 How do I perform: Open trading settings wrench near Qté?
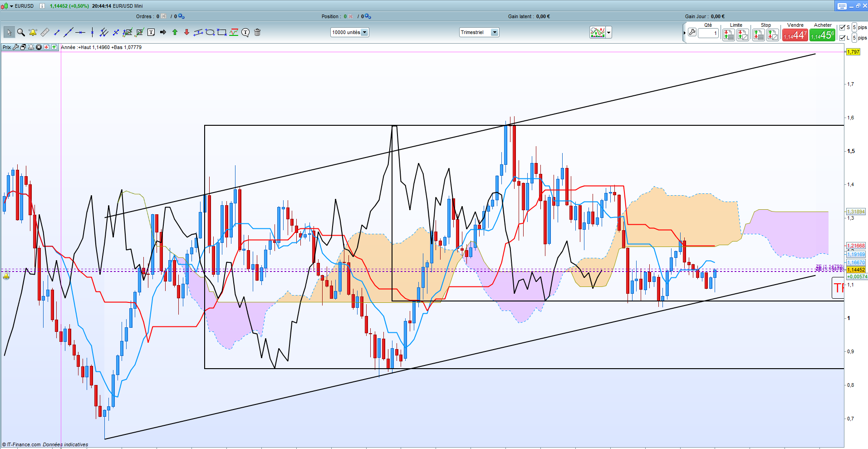point(692,32)
